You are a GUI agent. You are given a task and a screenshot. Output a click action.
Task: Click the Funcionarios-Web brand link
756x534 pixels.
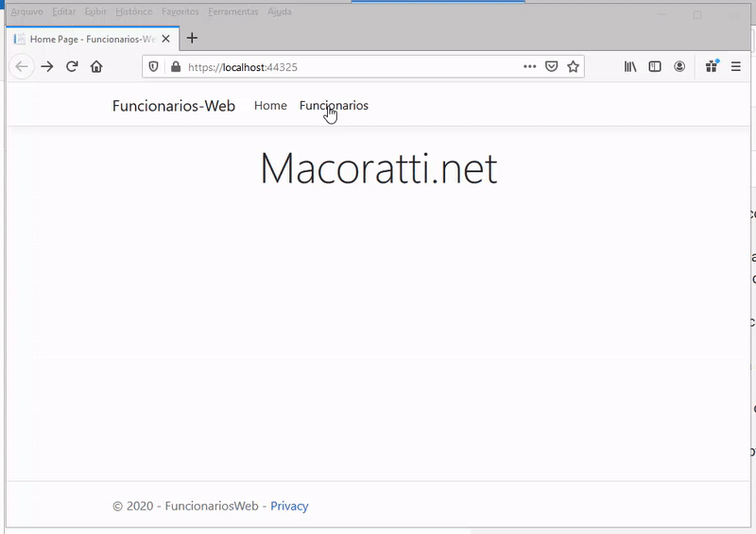coord(174,106)
